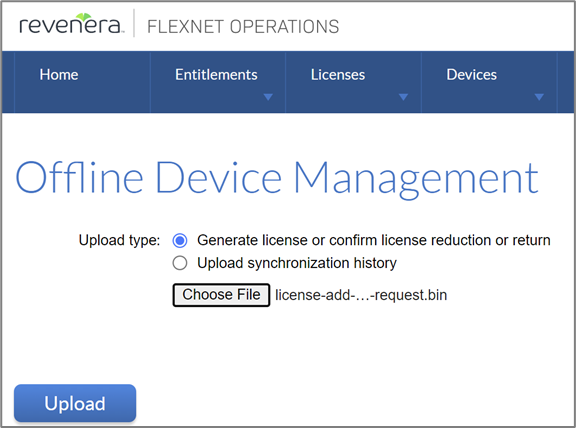Open the Entitlements menu
This screenshot has height=428, width=576.
click(x=216, y=75)
